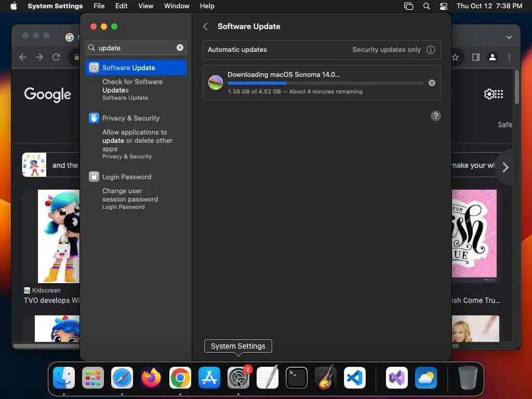532x399 pixels.
Task: Open the Apple menu
Action: point(14,6)
